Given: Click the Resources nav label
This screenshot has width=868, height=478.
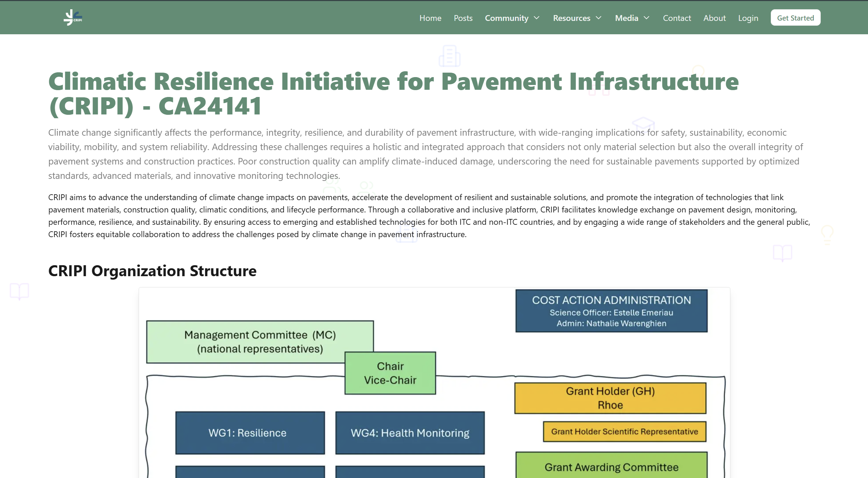Looking at the screenshot, I should tap(571, 18).
